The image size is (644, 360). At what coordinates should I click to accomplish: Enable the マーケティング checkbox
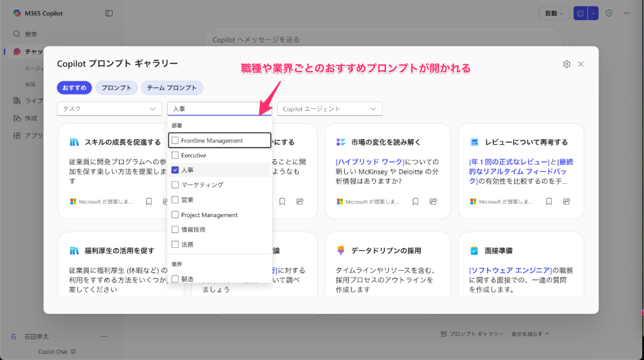(175, 185)
